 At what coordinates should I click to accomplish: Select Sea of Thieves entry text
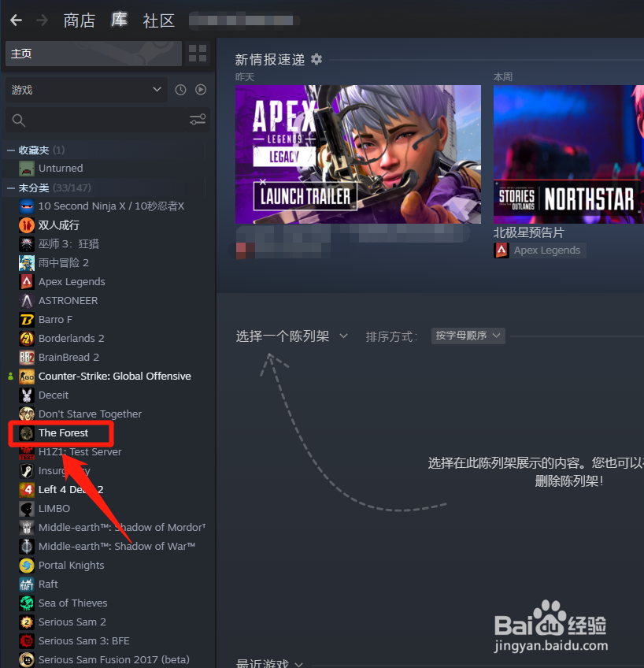click(72, 603)
